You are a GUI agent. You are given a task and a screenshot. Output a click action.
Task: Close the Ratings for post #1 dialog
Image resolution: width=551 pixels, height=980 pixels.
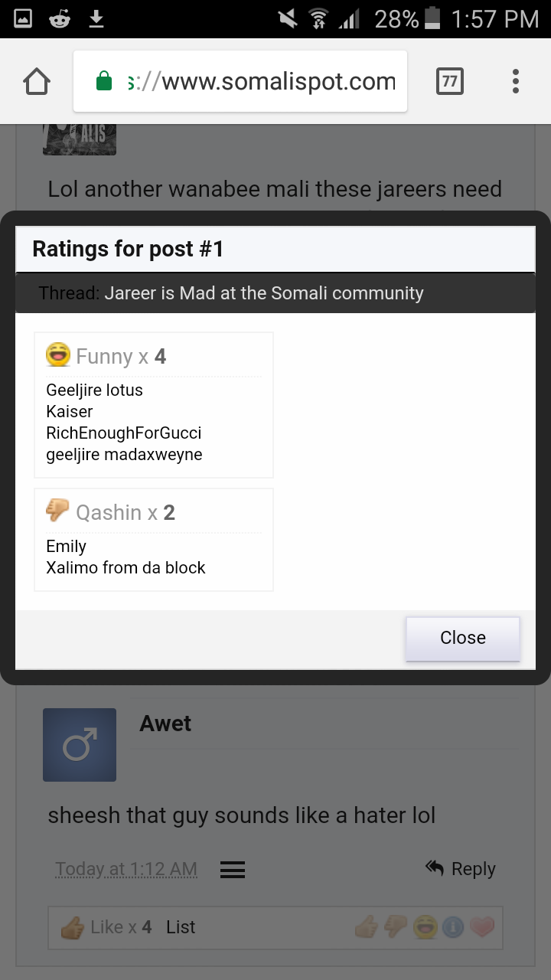point(462,638)
